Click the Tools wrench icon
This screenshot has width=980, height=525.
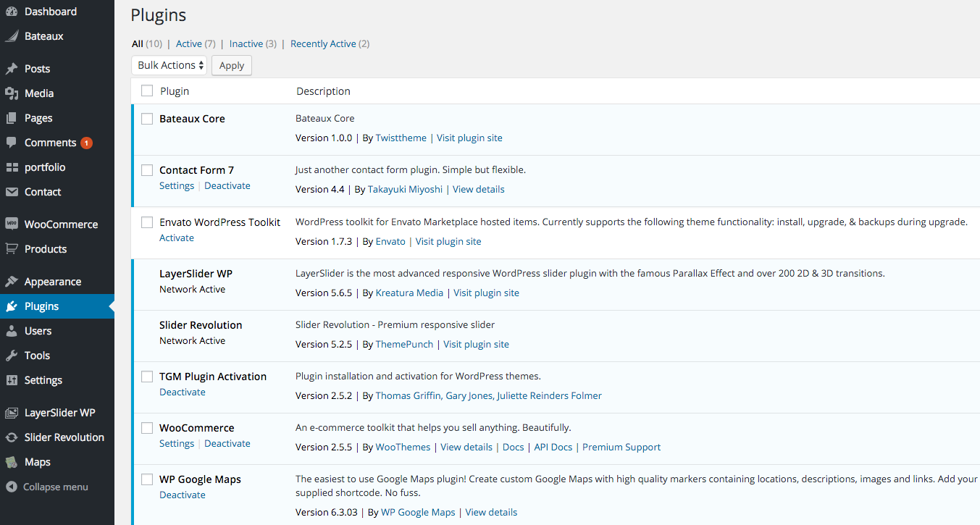pyautogui.click(x=12, y=356)
